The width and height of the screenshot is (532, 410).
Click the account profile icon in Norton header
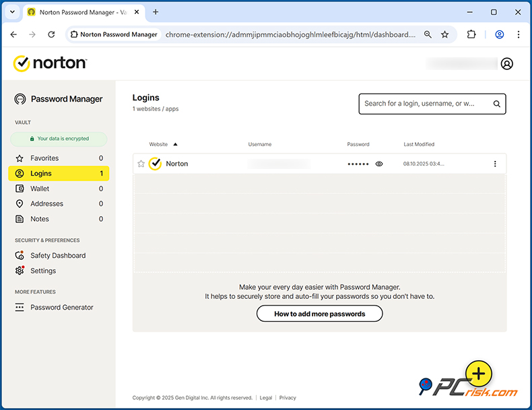[x=507, y=63]
